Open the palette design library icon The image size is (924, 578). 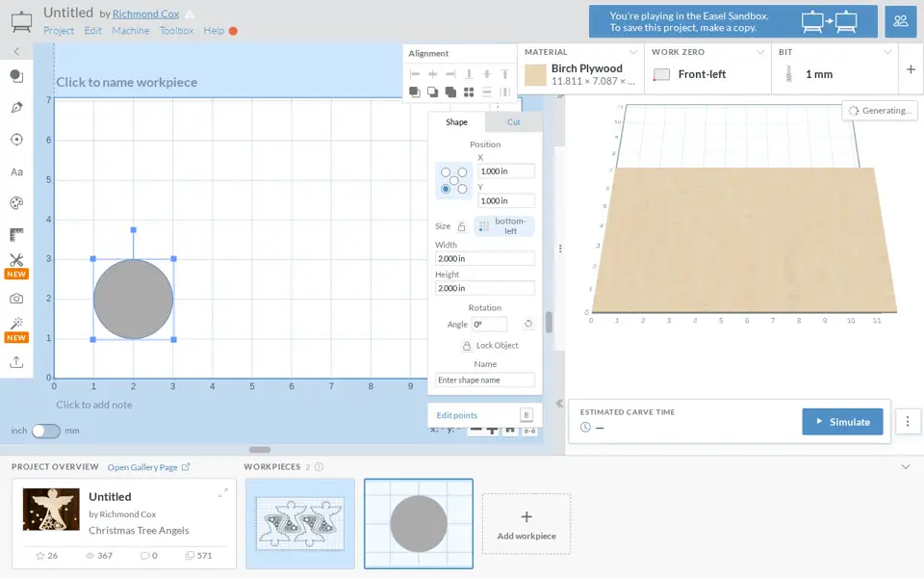point(16,203)
